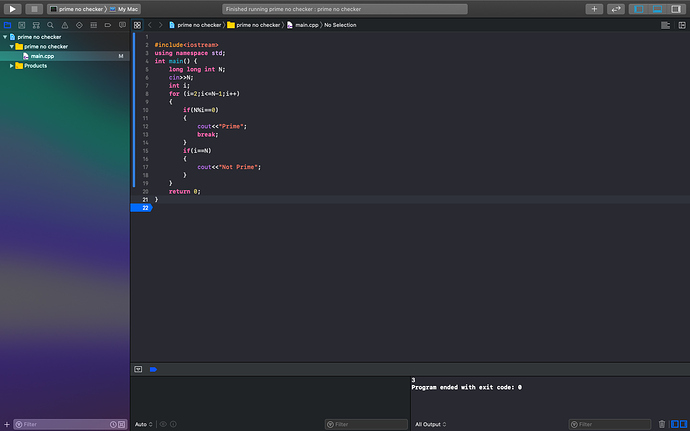This screenshot has width=690, height=431.
Task: Click the Program ended with exit code text
Action: pyautogui.click(x=466, y=387)
